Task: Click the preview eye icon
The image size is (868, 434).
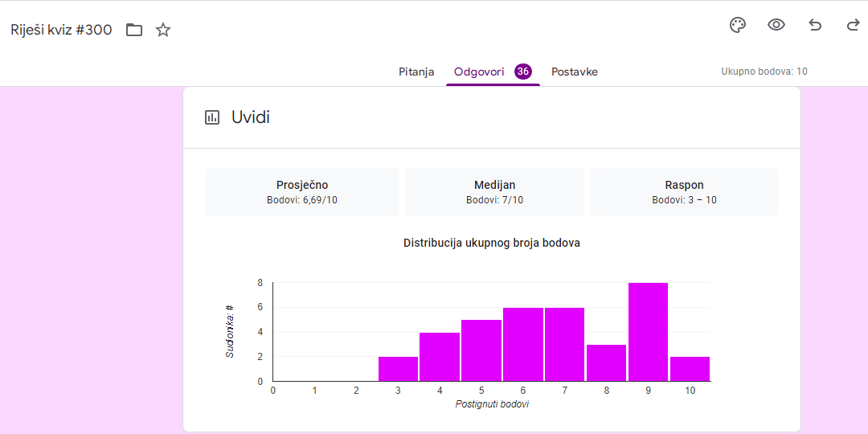Action: pyautogui.click(x=776, y=25)
